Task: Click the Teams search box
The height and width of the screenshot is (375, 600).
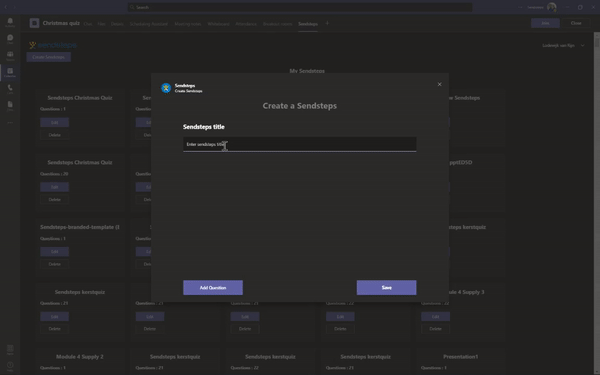Action: 300,7
